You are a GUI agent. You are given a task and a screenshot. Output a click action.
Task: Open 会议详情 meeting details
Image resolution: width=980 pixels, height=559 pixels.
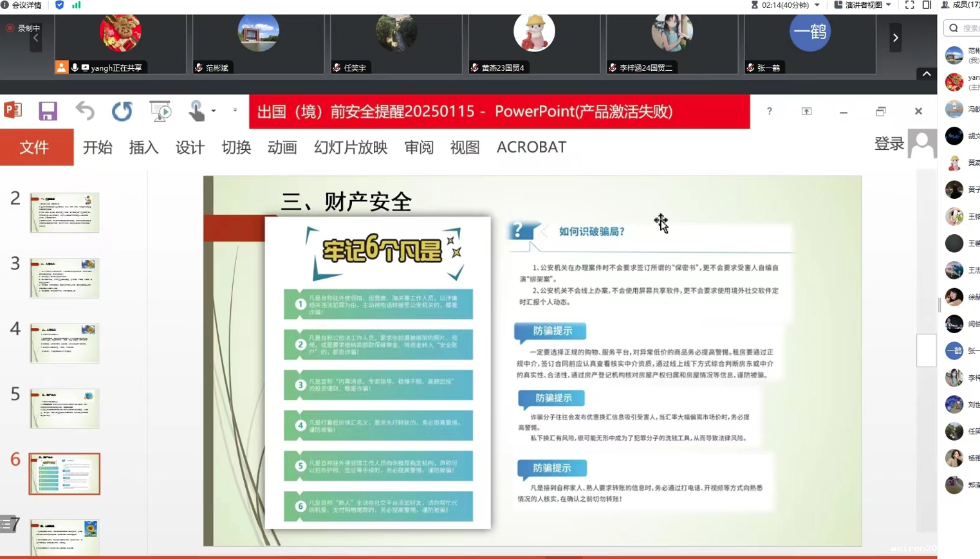[x=23, y=5]
